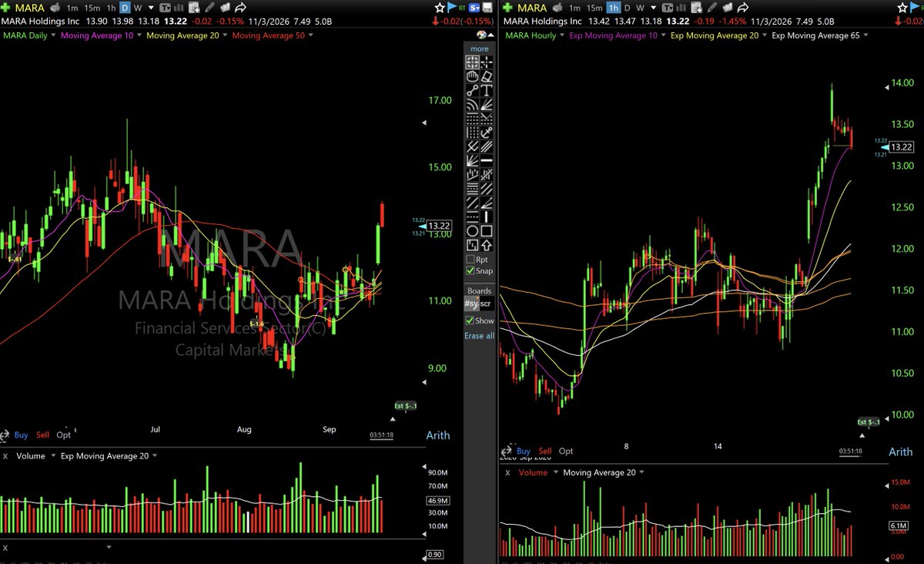
Task: Click the bar chart style icon in left chart
Action: (x=178, y=8)
